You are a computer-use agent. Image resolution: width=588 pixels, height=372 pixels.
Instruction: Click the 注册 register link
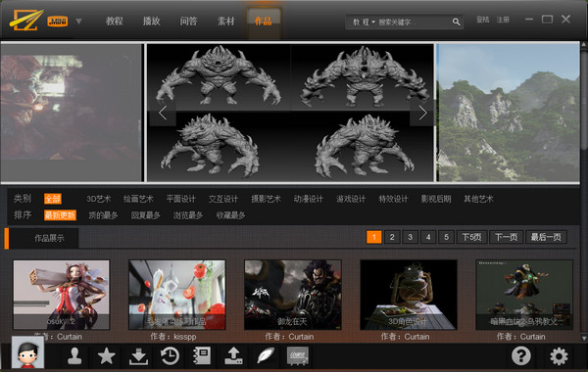tap(503, 20)
